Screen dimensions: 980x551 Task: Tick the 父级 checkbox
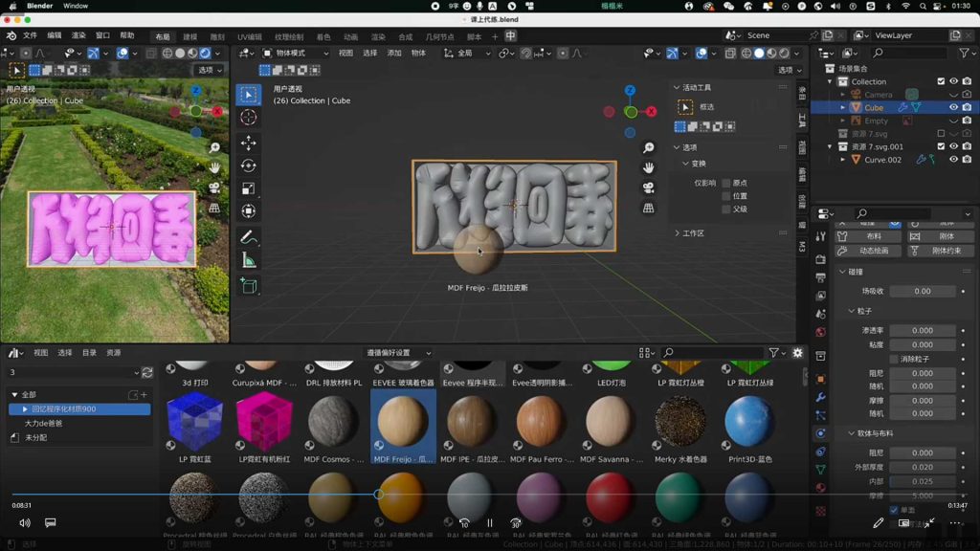[726, 209]
